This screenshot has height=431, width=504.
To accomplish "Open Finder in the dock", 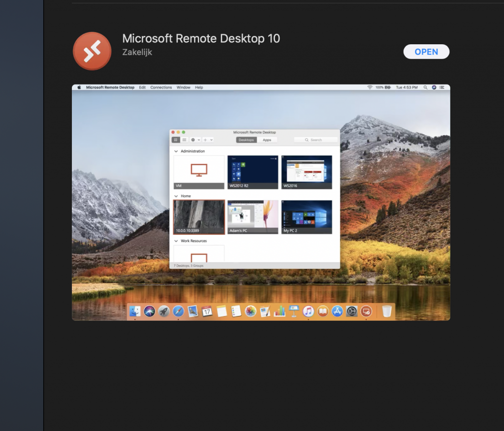I will (x=135, y=311).
